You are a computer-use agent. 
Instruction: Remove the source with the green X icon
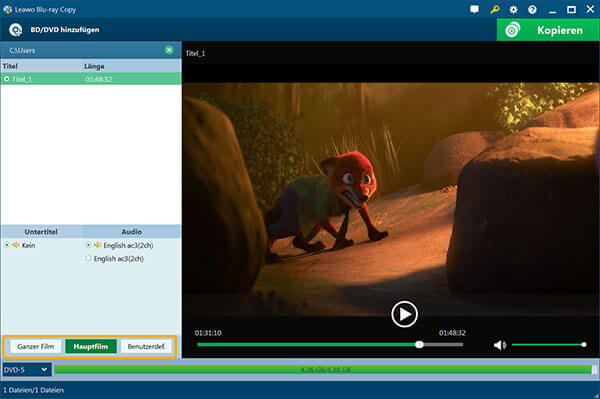(169, 50)
